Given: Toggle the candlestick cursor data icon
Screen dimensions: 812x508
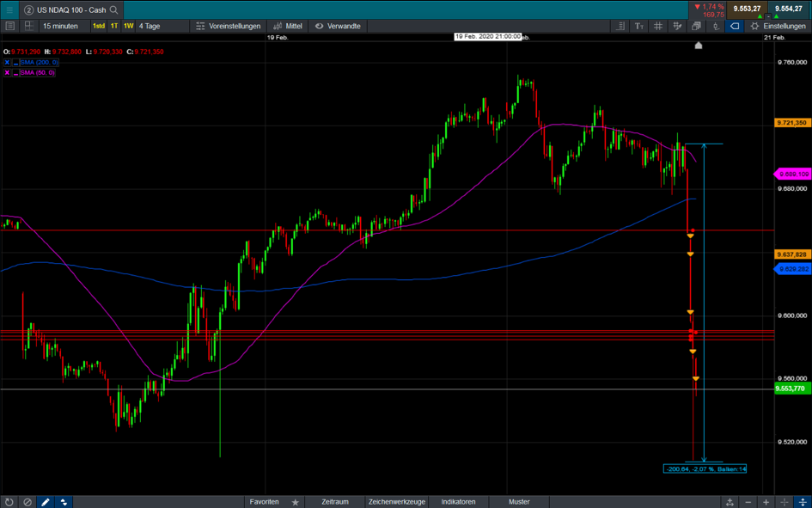Looking at the screenshot, I should coord(716,26).
